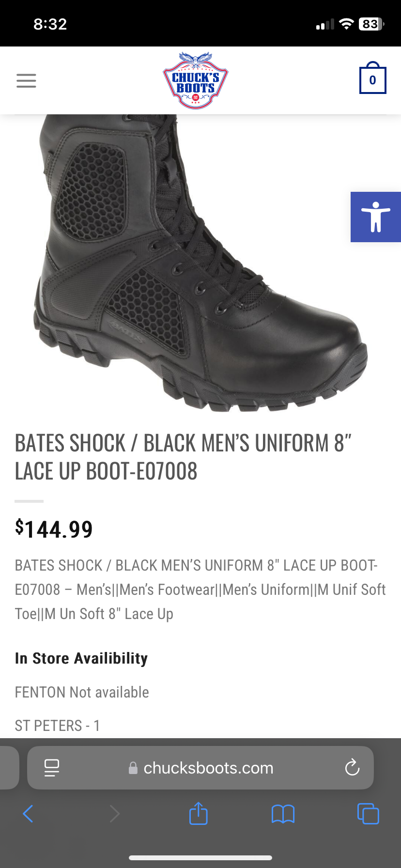401x868 pixels.
Task: Tap the battery indicator in status bar
Action: click(371, 24)
